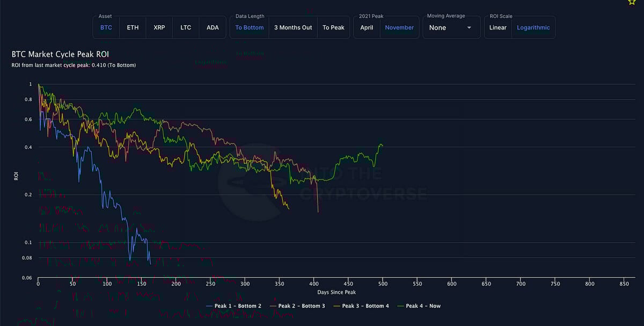Toggle Peak 3 - Bottom 4 legend series

[361, 306]
